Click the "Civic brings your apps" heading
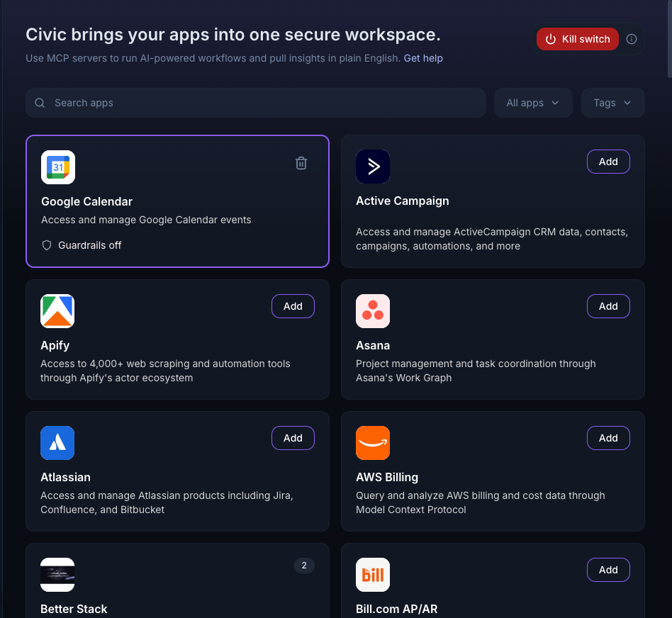 233,35
